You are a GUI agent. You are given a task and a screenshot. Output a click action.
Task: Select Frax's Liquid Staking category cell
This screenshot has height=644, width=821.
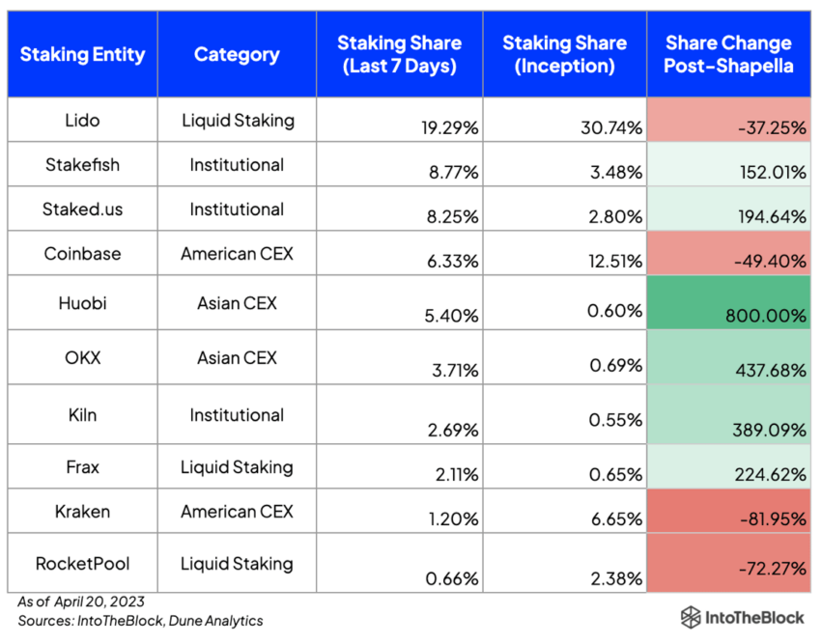(x=237, y=467)
